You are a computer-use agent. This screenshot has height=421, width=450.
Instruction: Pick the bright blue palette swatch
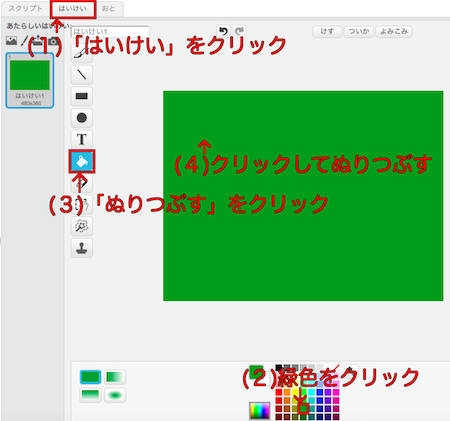point(320,392)
